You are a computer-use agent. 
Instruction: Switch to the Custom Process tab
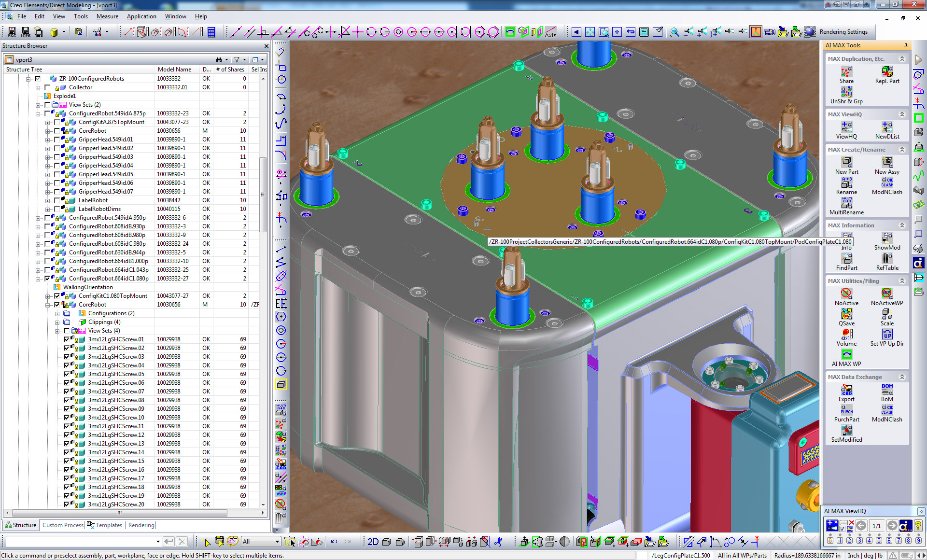[63, 525]
